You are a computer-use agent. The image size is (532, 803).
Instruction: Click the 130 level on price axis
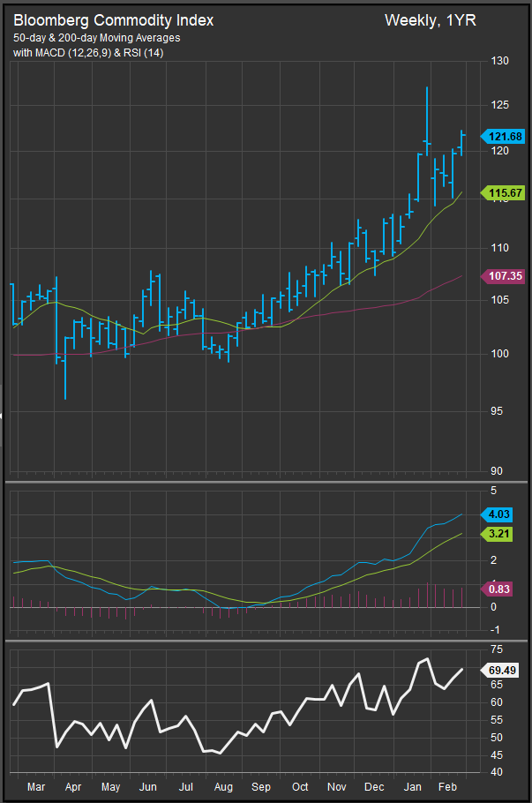[500, 60]
